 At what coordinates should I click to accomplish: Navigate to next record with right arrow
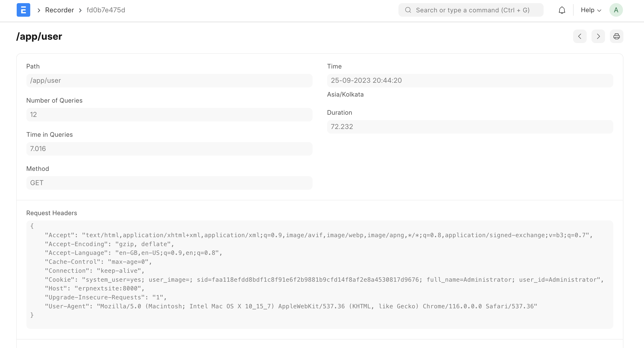[x=598, y=36]
